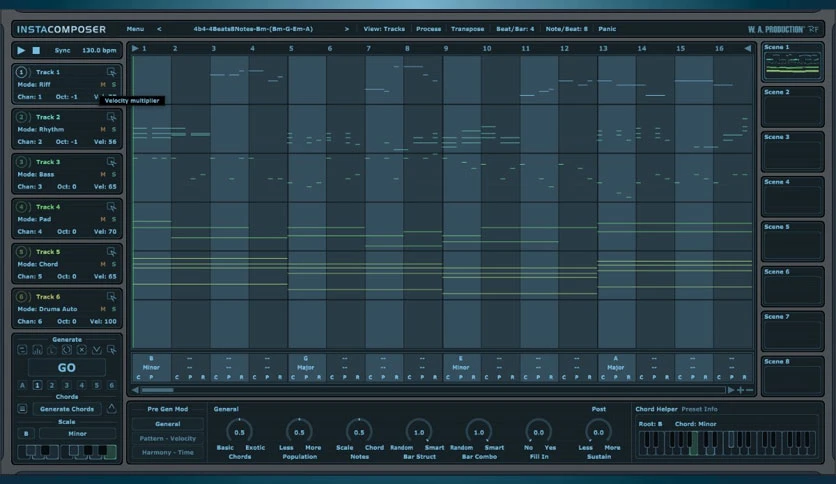Image resolution: width=836 pixels, height=484 pixels.
Task: Click the first Generate toolbar icon
Action: 22,350
